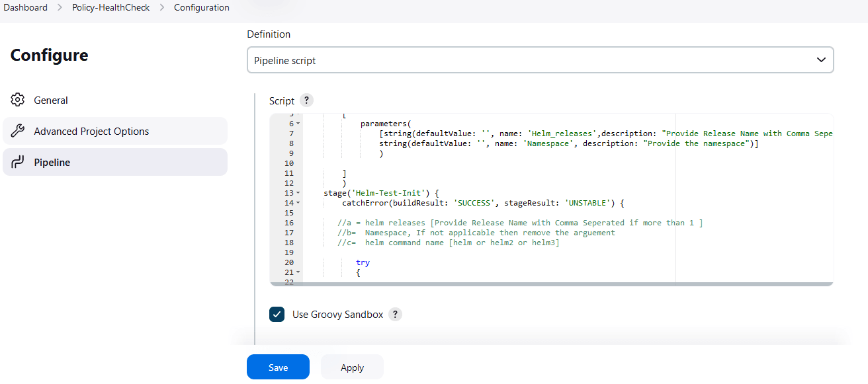Screen dimensions: 868x384
Task: Click the General gear icon
Action: [18, 100]
